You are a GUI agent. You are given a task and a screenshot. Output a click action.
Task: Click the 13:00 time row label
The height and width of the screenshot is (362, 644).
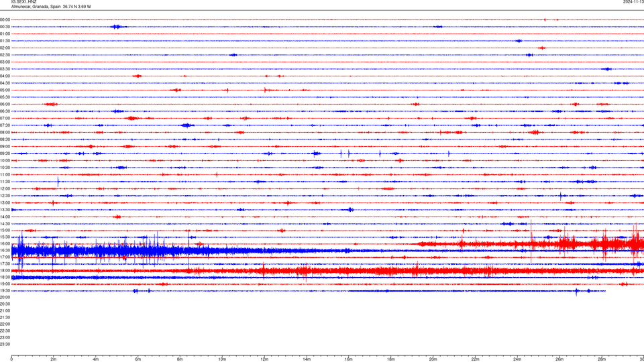[x=5, y=202]
